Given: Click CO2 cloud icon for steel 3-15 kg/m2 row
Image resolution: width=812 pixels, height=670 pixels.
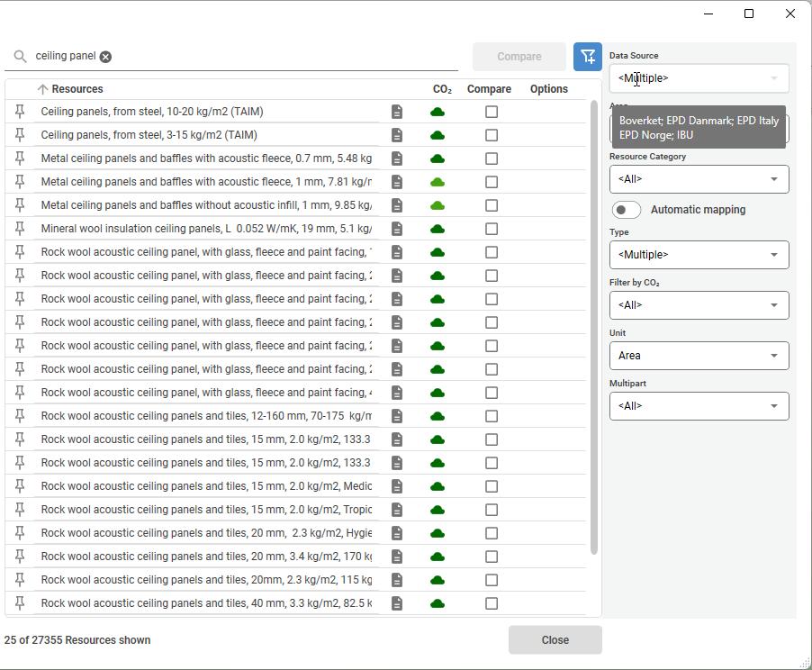Looking at the screenshot, I should (x=438, y=135).
